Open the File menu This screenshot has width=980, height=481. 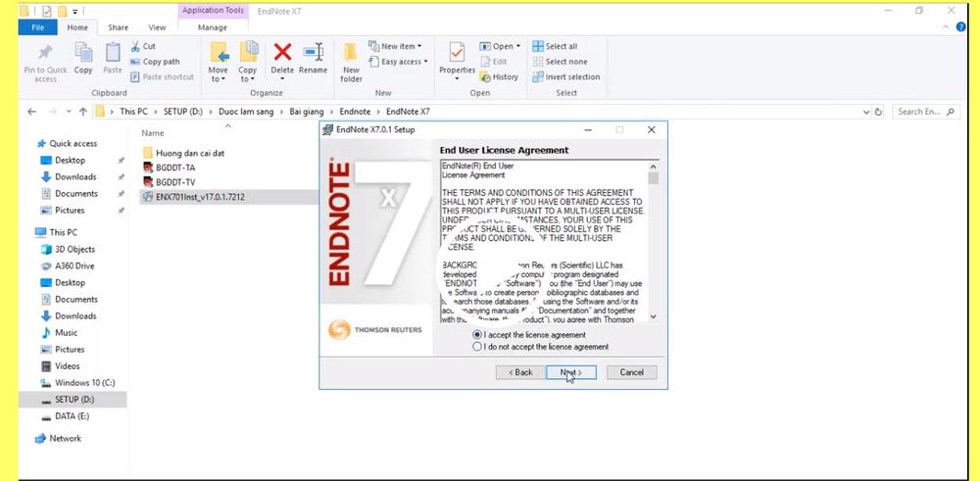(37, 27)
